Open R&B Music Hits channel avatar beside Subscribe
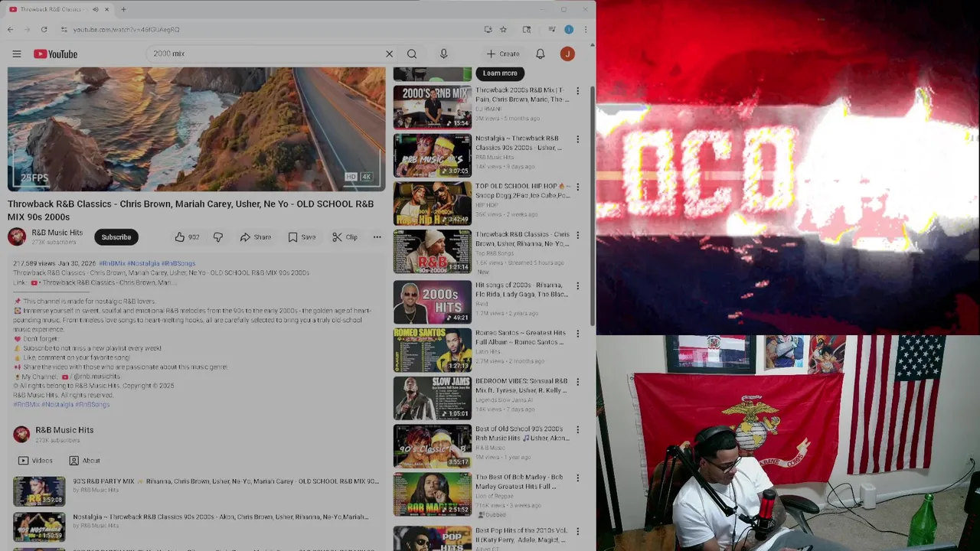This screenshot has height=551, width=980. click(17, 236)
